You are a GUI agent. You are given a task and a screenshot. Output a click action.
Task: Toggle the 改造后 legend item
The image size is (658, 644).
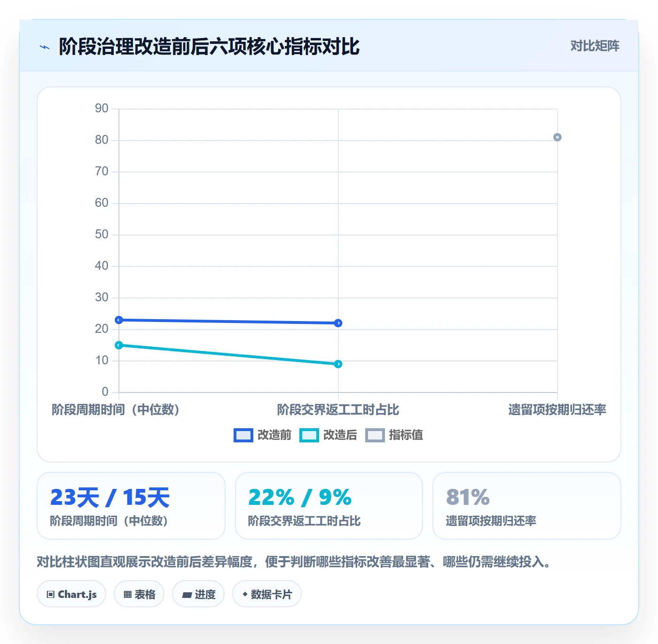click(329, 435)
